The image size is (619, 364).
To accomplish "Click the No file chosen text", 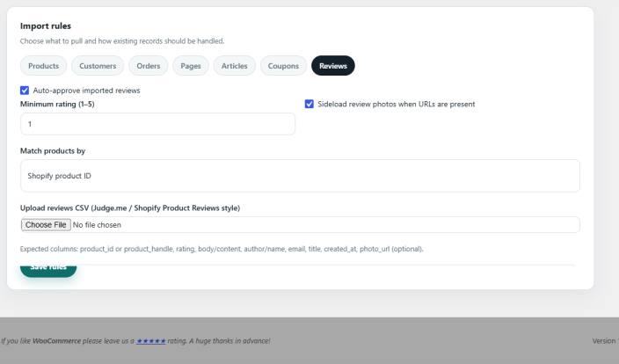I will click(x=97, y=224).
